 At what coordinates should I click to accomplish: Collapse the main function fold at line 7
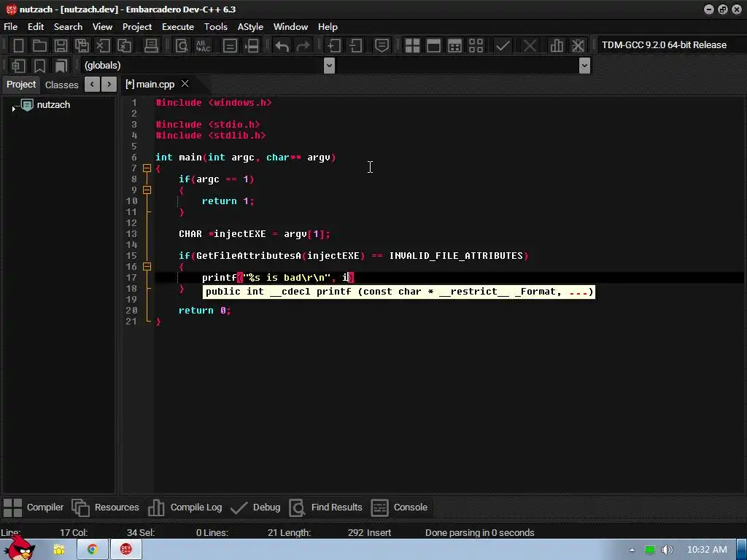(x=147, y=168)
